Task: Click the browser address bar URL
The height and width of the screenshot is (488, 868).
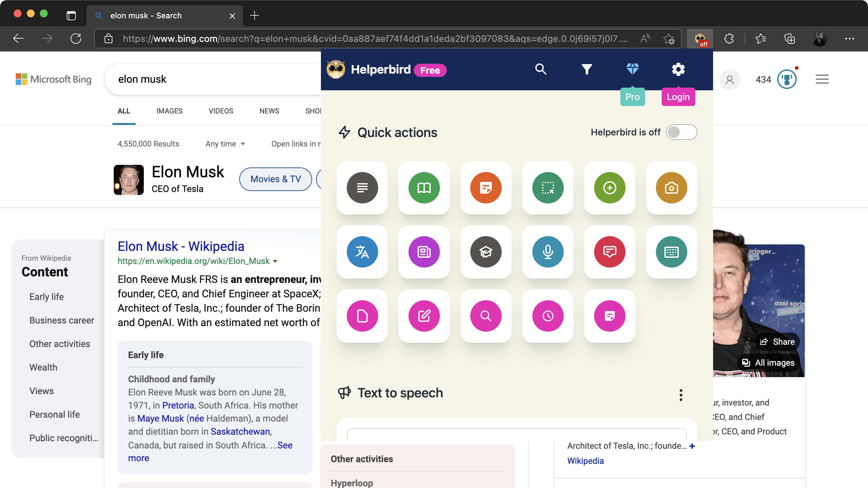Action: [375, 39]
